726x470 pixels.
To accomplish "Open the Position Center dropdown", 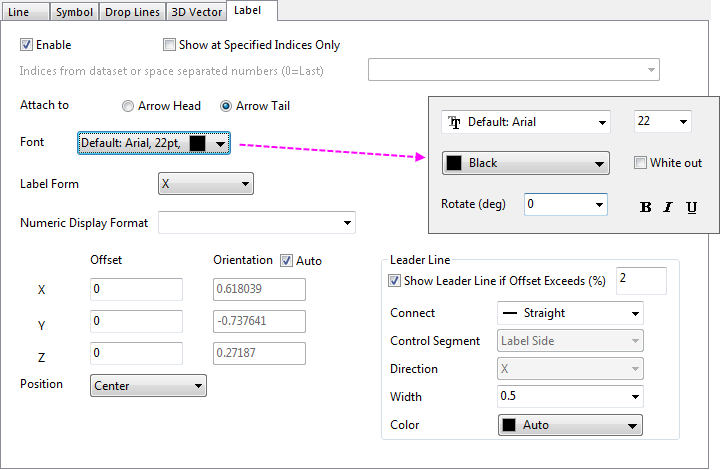I will [148, 385].
